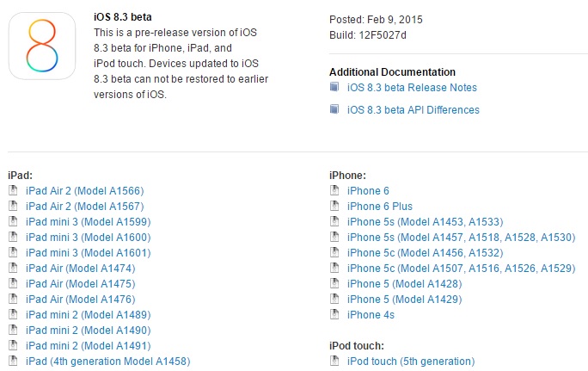588x371 pixels.
Task: Download iPad (4th generation Model A1458)
Action: 108,362
